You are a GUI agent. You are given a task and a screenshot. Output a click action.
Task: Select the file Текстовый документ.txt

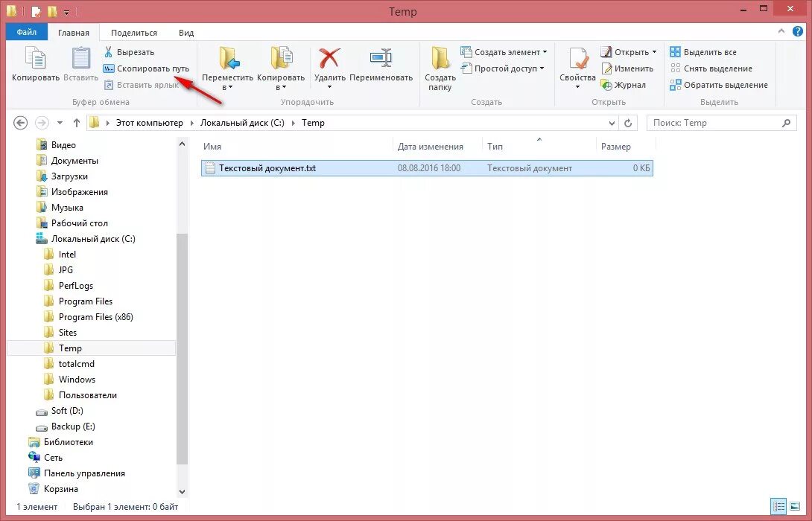pos(427,168)
